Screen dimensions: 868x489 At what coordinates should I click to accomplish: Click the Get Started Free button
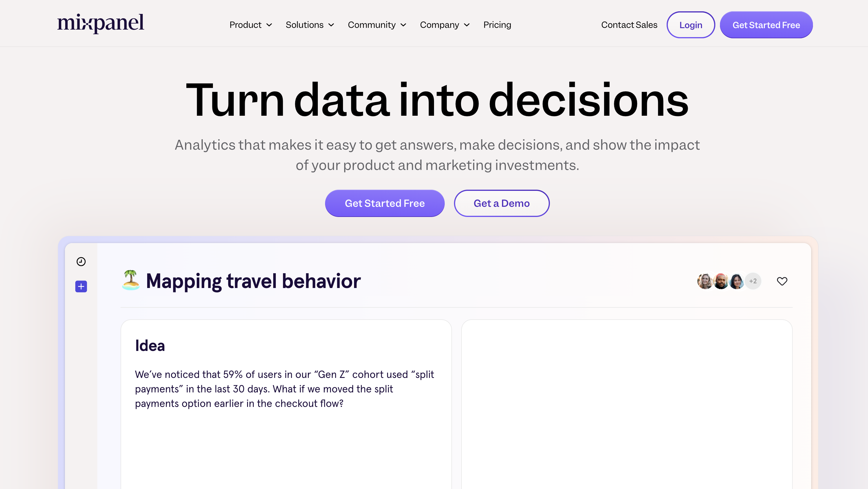[384, 203]
